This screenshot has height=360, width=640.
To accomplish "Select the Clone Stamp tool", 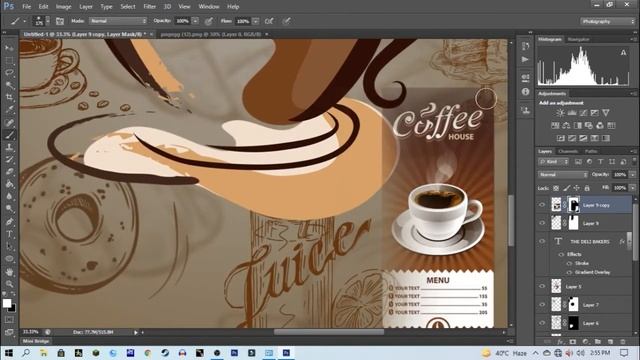I will [x=9, y=147].
